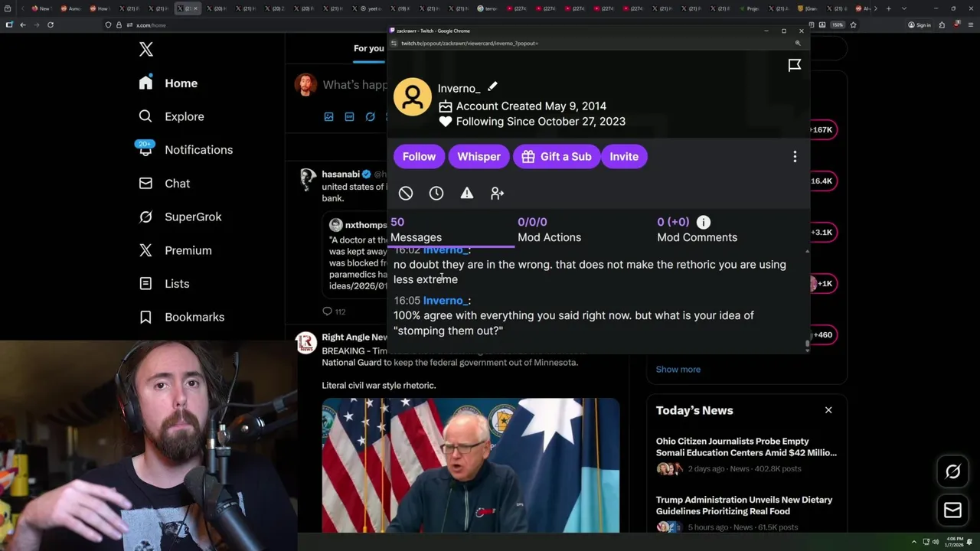
Task: Click the edit pencil icon next to Inverno_
Action: point(492,86)
